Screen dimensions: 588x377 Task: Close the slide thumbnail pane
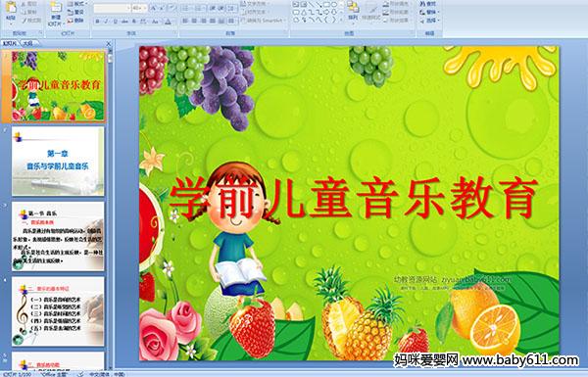109,43
